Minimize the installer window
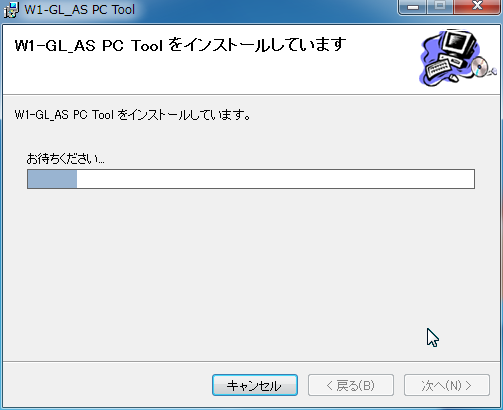 [x=413, y=7]
